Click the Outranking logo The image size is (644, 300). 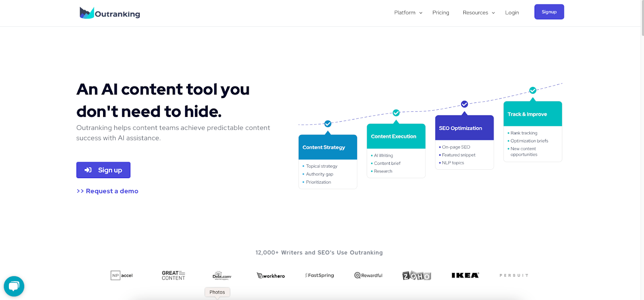click(109, 13)
